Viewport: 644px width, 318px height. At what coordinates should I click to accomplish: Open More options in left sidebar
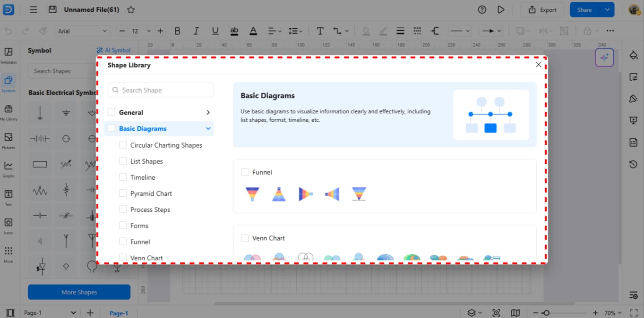[x=9, y=254]
